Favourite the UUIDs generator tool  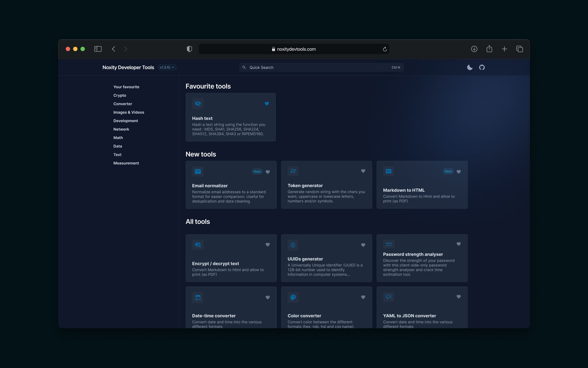pos(363,245)
